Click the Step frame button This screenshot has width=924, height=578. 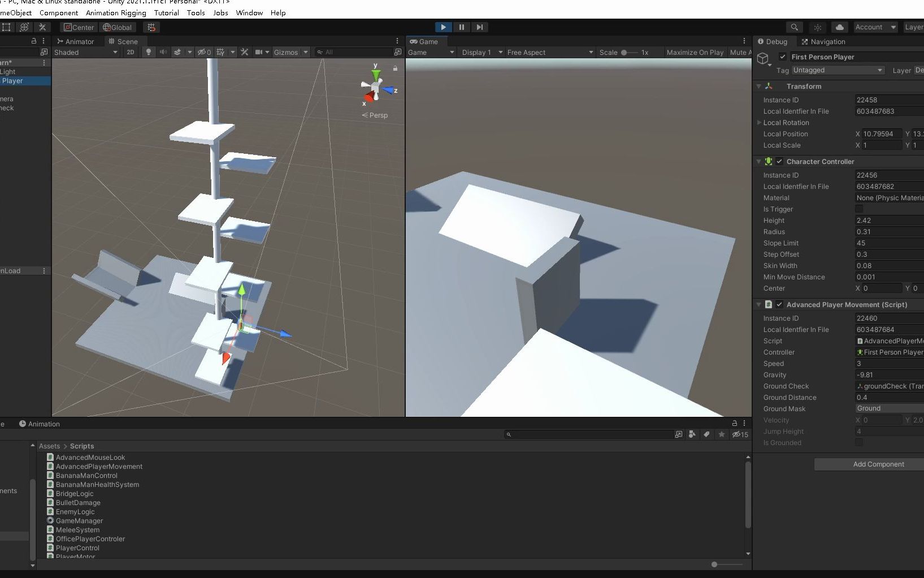480,27
